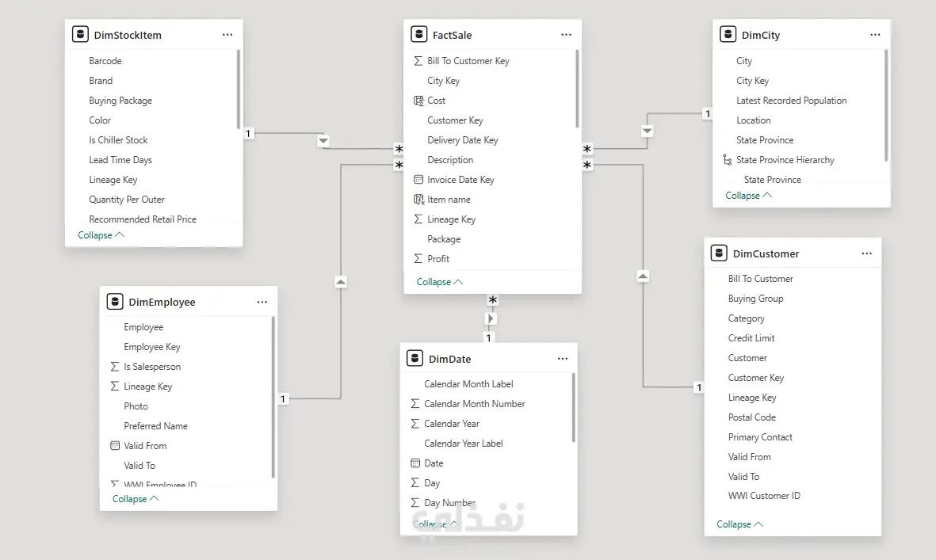Click the DimCity table database icon
The image size is (936, 560).
[728, 35]
